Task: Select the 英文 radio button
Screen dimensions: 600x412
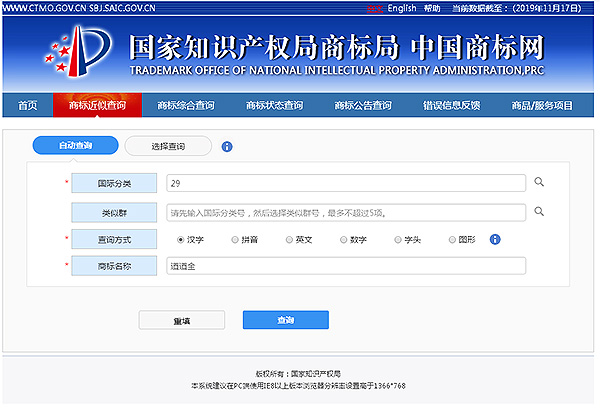Action: pos(289,240)
